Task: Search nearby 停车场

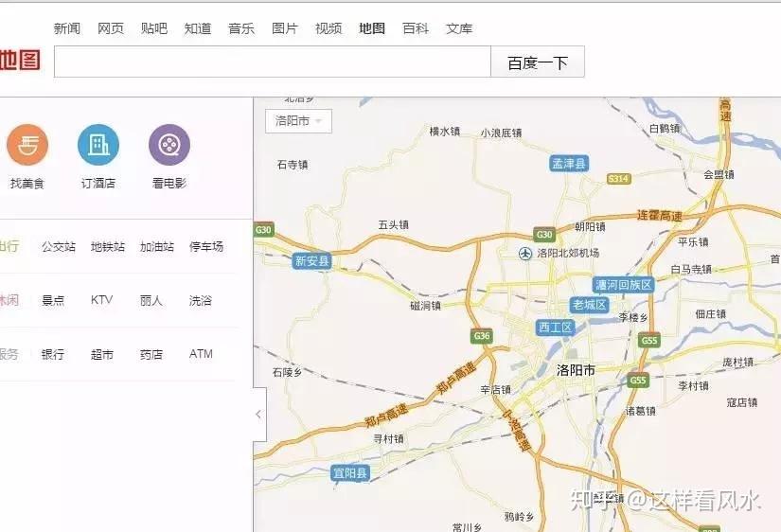Action: pyautogui.click(x=206, y=246)
